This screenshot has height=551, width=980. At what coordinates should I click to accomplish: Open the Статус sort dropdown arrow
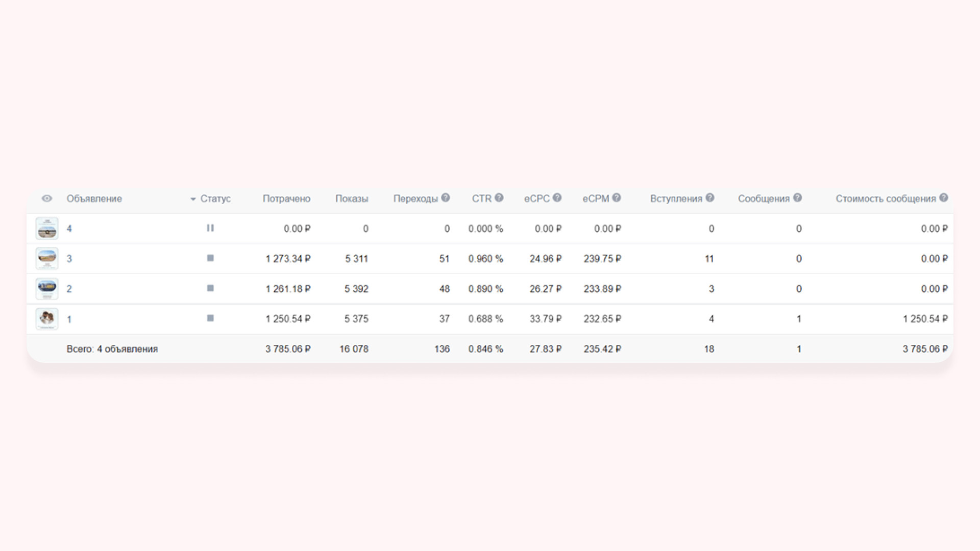pos(193,199)
